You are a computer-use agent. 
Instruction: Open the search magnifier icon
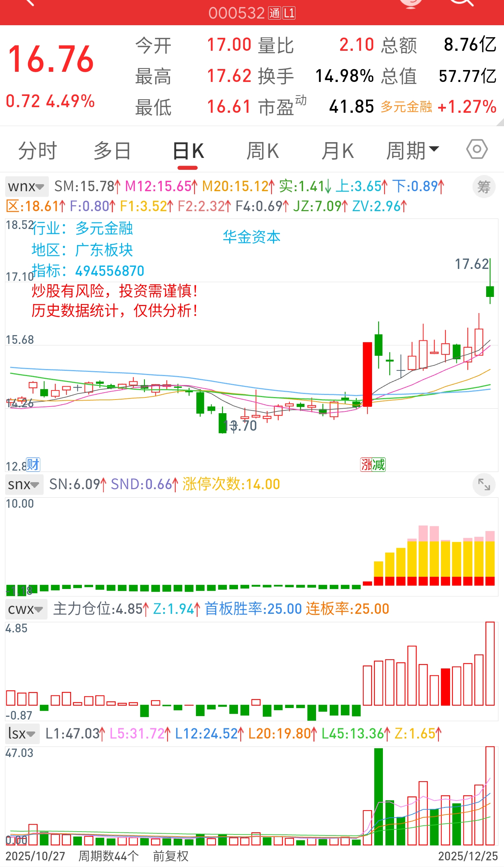pyautogui.click(x=461, y=3)
